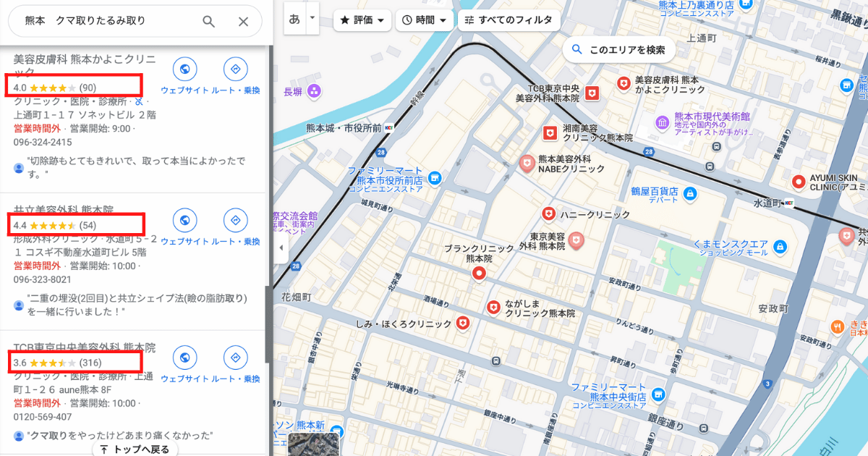The image size is (868, 456).
Task: Click phone number 0120-569-407
Action: [x=43, y=417]
